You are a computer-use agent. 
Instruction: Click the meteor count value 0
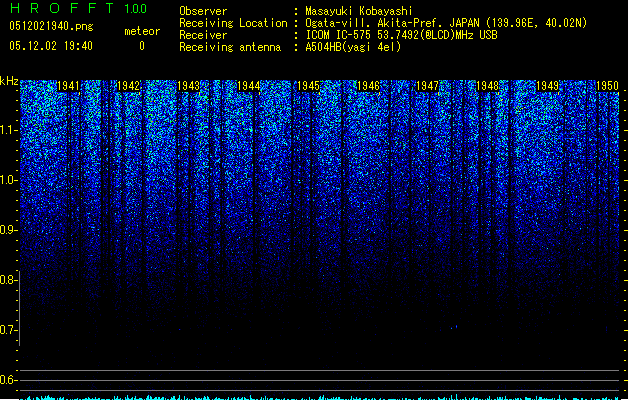tap(142, 46)
